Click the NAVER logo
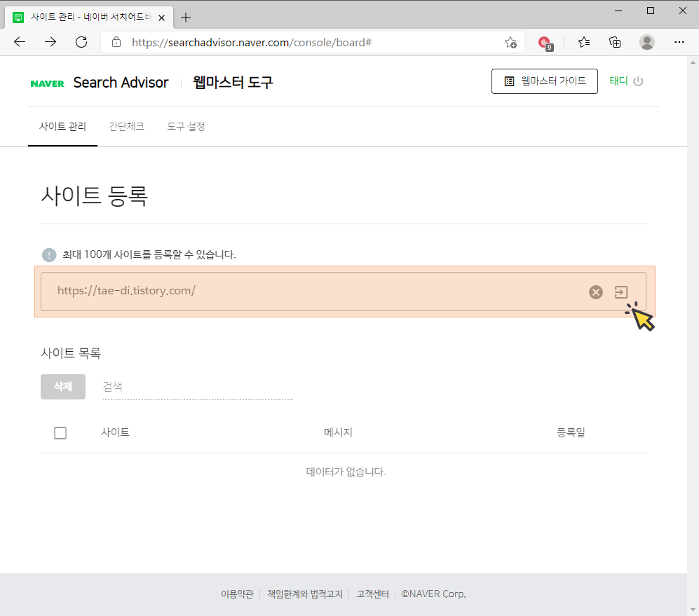The height and width of the screenshot is (616, 699). pyautogui.click(x=47, y=83)
